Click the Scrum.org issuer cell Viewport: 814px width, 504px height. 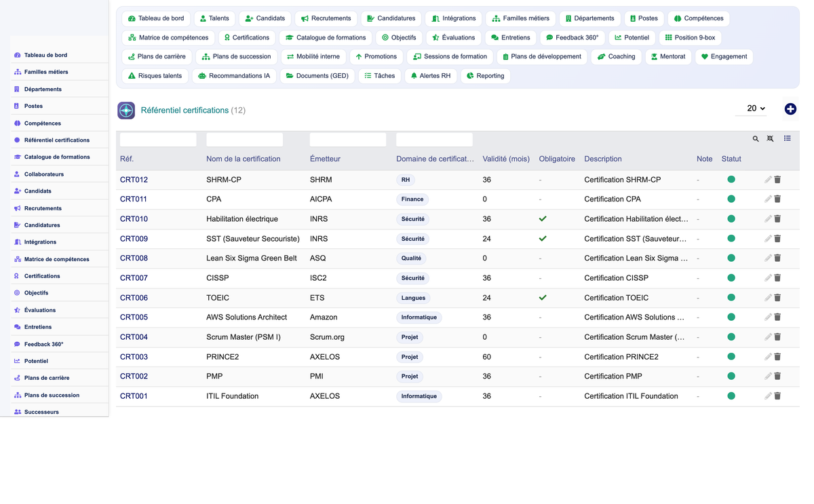point(327,337)
